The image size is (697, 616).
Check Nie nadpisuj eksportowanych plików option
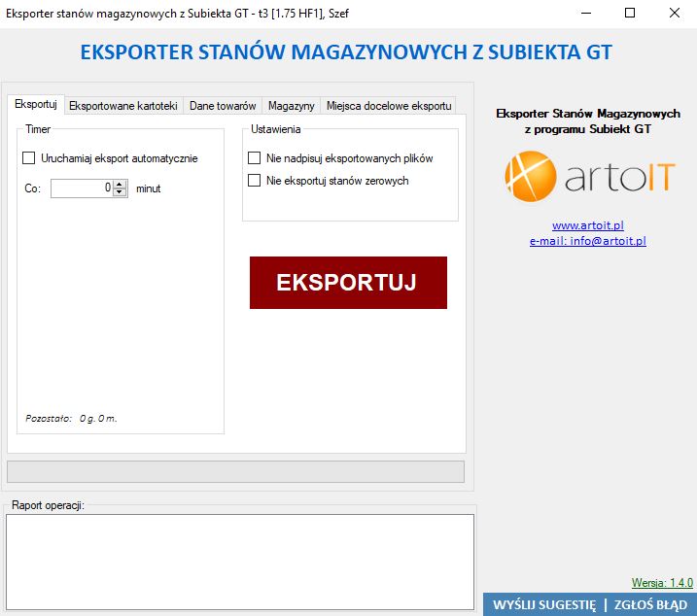coord(255,158)
